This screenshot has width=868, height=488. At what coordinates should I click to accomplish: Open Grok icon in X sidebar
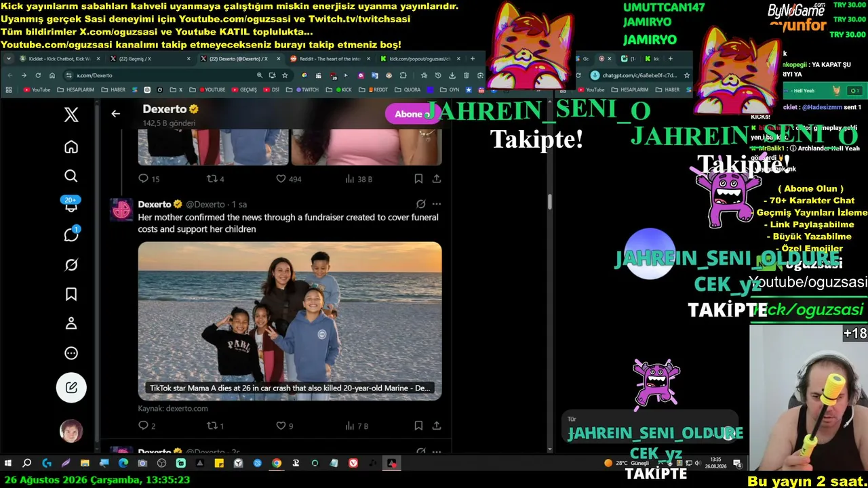(x=71, y=265)
